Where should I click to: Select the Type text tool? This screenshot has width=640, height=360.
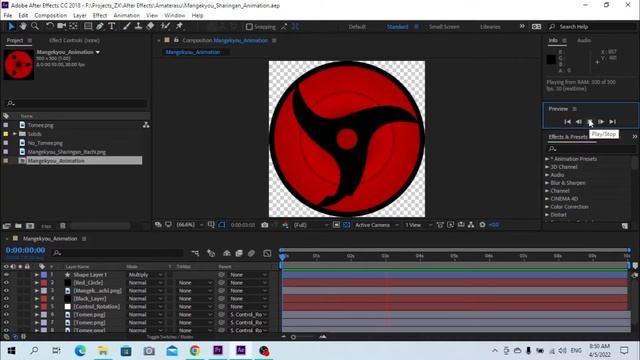tap(111, 27)
